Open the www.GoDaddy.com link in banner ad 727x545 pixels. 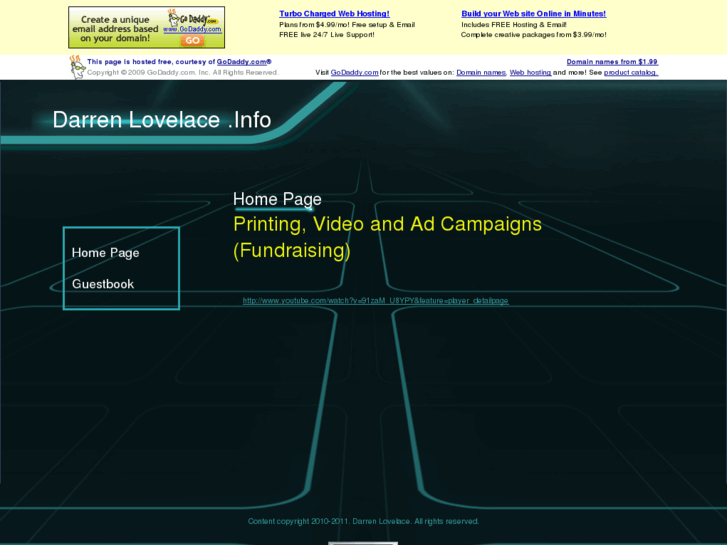192,29
